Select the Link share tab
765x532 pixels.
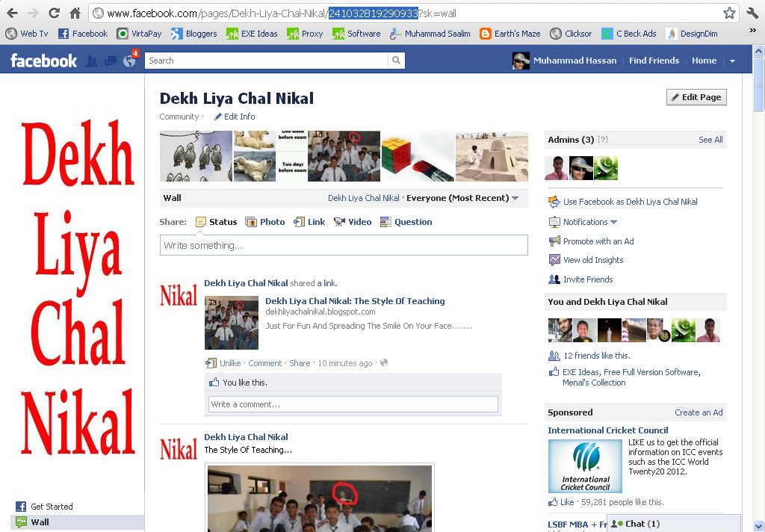(x=309, y=222)
